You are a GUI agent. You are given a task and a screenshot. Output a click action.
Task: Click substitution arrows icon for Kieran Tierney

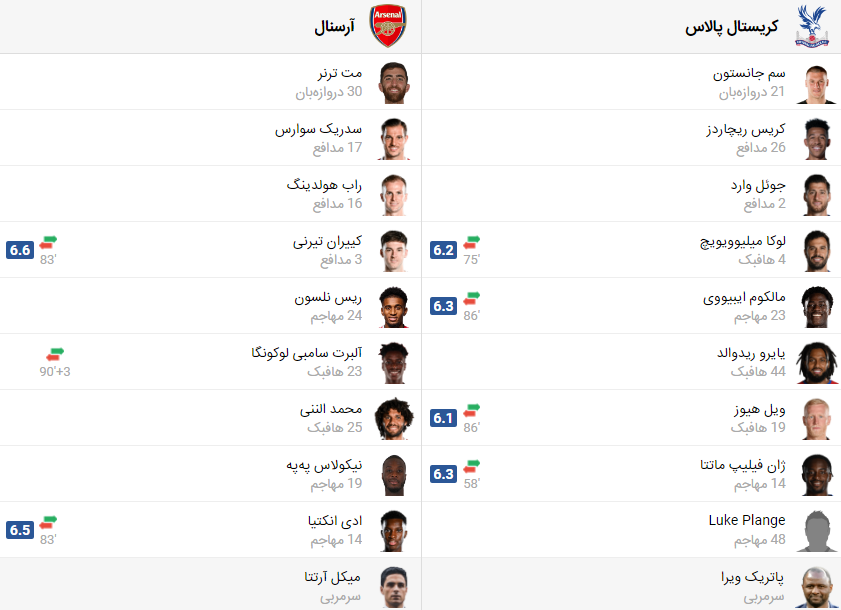(48, 242)
